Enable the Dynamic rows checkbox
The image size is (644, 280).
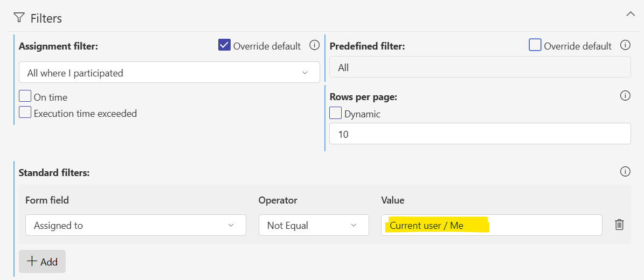point(335,113)
